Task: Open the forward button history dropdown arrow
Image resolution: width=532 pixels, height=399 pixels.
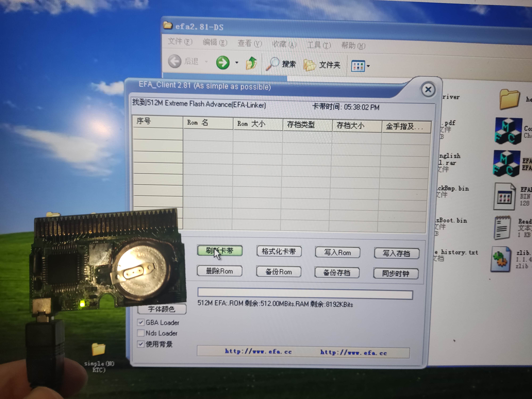Action: pos(237,63)
